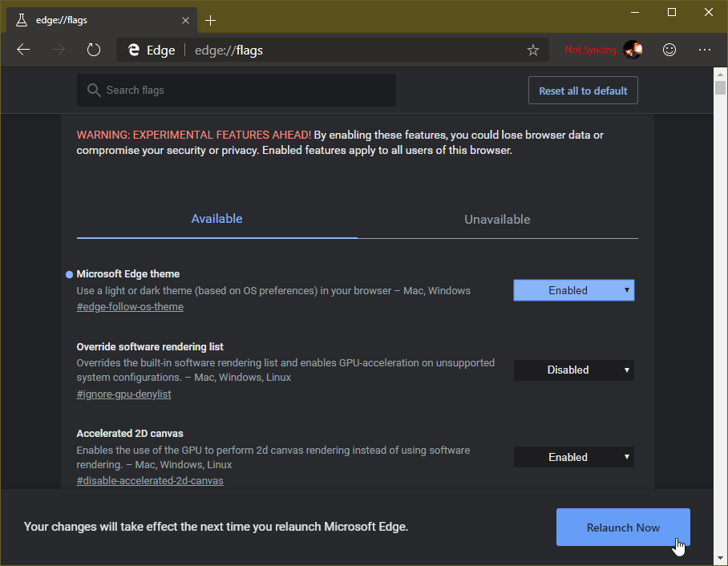
Task: Click the Edge logo in address bar
Action: point(134,50)
